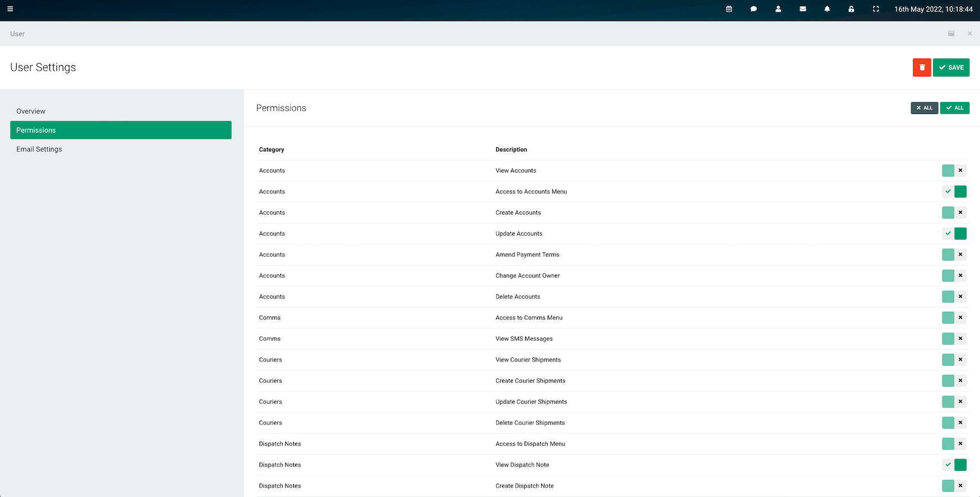Toggle Create Dispatch Note permission
Image resolution: width=980 pixels, height=497 pixels.
955,486
